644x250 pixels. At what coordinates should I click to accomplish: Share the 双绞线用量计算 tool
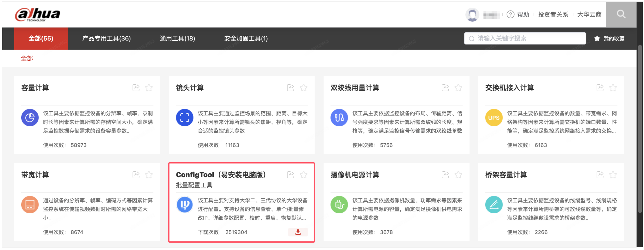click(x=445, y=87)
